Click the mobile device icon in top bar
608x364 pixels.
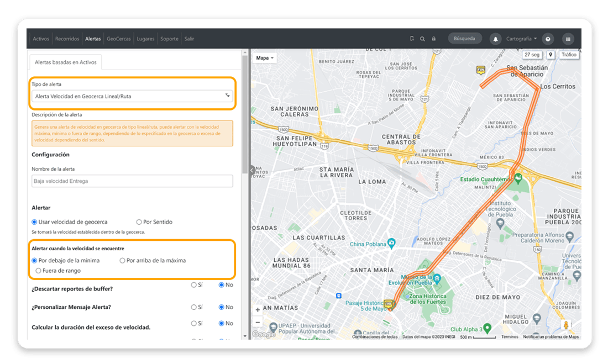[412, 39]
